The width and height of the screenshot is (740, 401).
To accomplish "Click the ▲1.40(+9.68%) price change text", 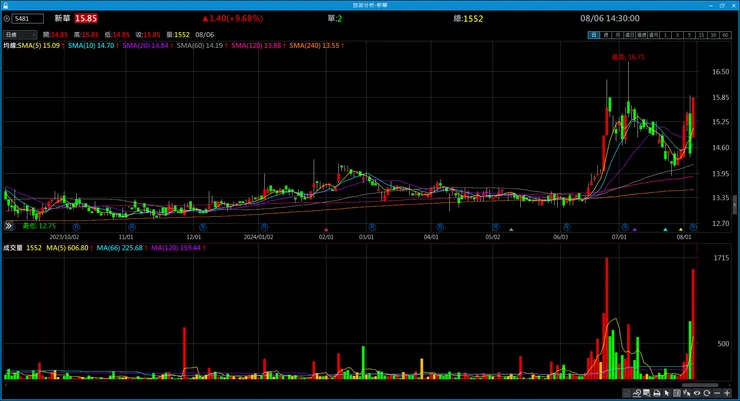I will pyautogui.click(x=233, y=18).
